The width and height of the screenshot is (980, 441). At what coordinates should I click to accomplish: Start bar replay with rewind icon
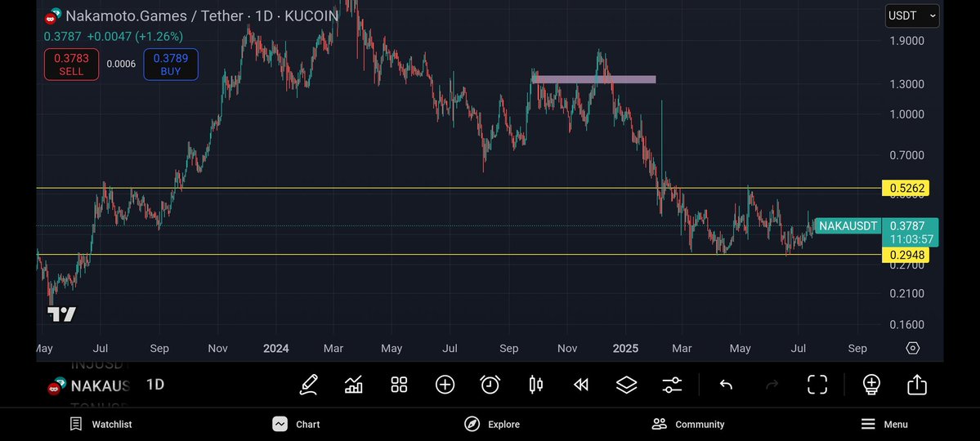(x=580, y=384)
